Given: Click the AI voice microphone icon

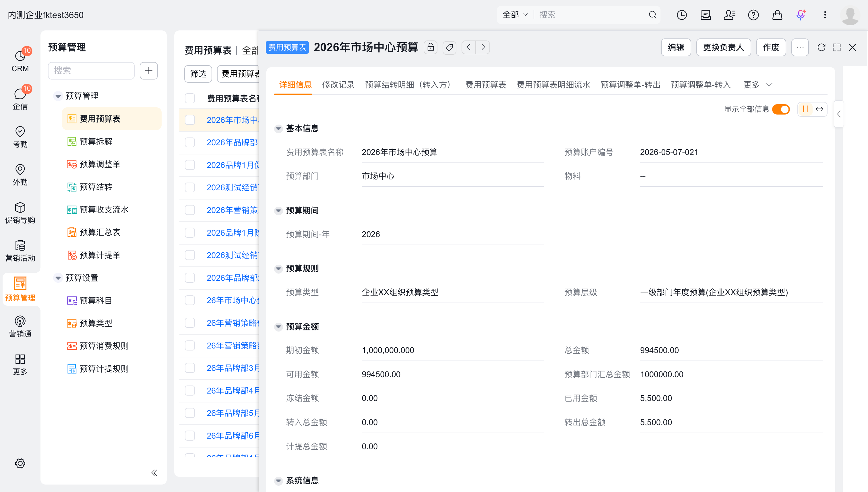Looking at the screenshot, I should pos(801,15).
